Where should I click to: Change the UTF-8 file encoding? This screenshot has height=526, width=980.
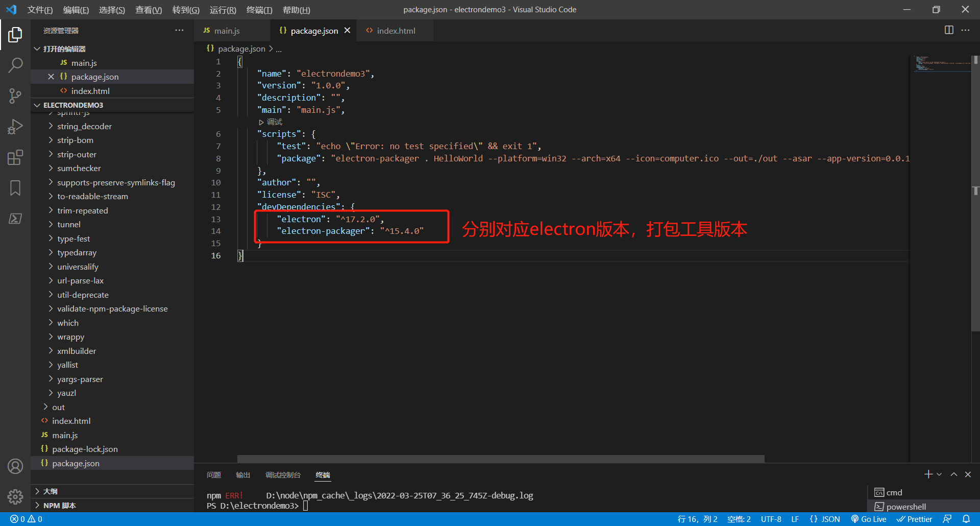pyautogui.click(x=771, y=519)
